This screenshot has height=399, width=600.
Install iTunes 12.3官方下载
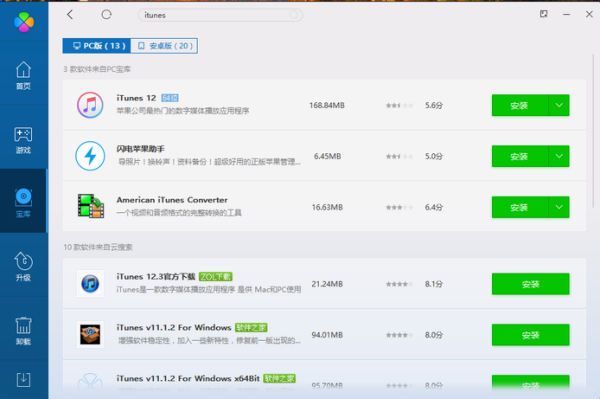pos(530,284)
